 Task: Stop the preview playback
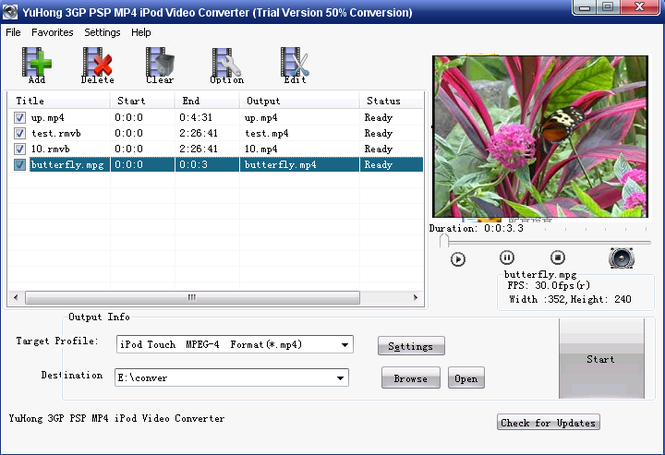click(x=558, y=257)
